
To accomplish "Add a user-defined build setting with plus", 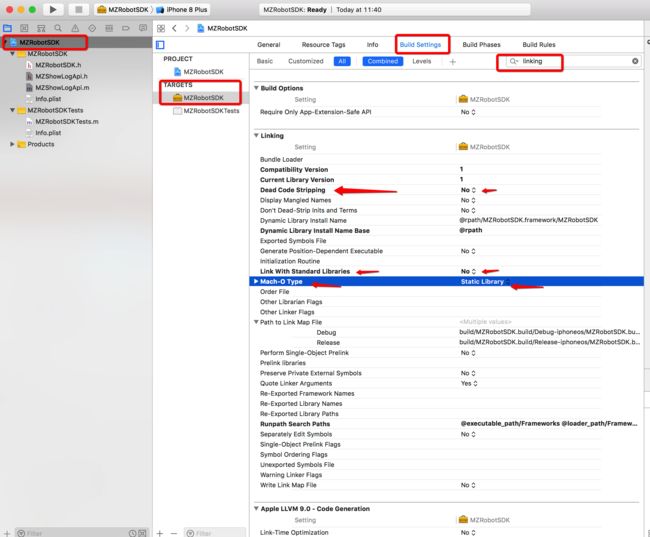I will [453, 62].
